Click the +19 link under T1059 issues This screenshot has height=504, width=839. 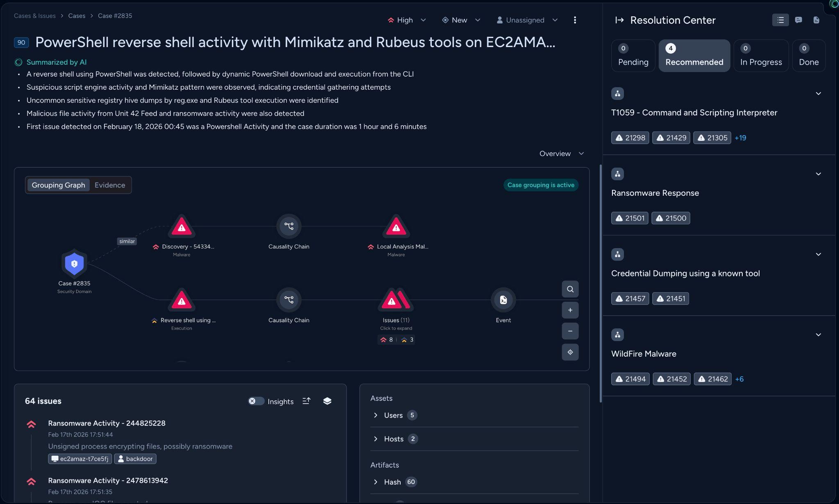tap(740, 138)
